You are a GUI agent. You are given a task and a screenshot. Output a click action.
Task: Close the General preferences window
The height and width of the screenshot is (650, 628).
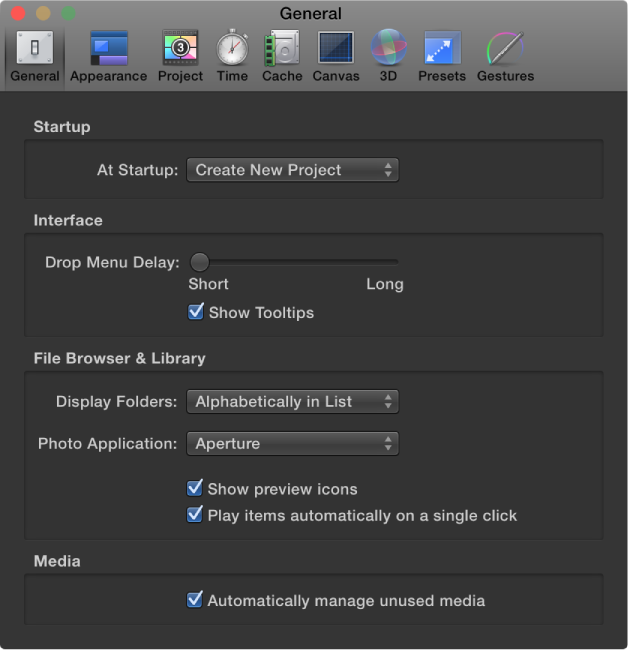18,13
